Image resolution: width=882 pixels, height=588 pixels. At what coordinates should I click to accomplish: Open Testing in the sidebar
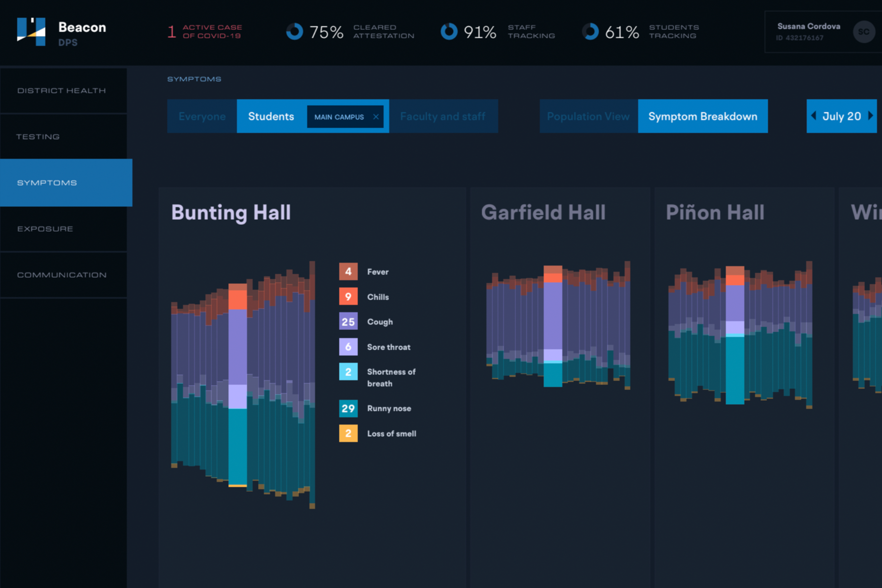coord(63,137)
